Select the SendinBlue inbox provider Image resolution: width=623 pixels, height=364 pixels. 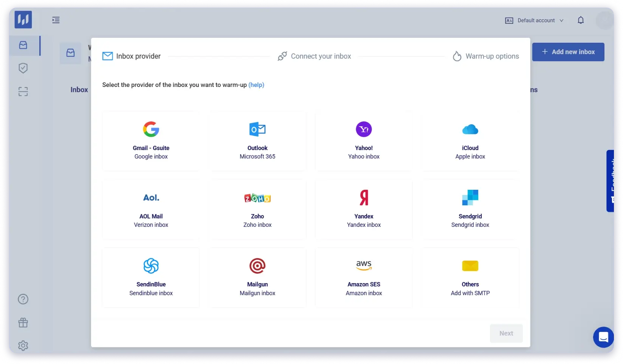coord(151,277)
